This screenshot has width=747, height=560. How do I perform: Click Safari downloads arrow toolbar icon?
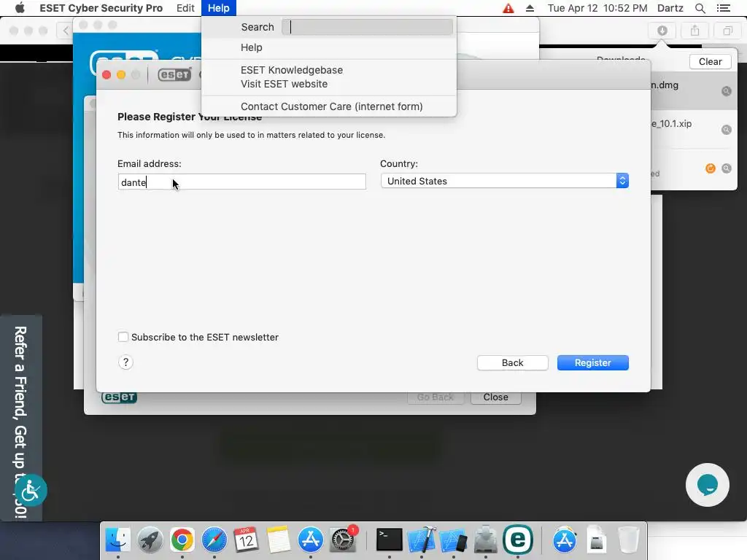(x=662, y=31)
